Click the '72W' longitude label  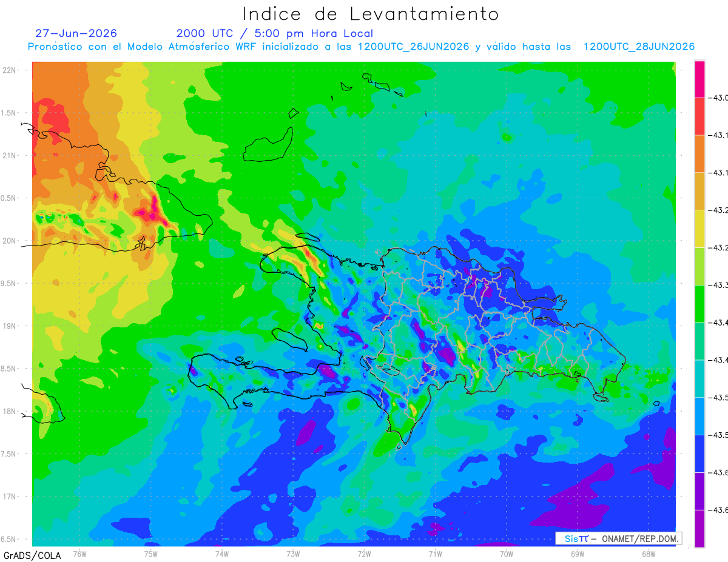[364, 554]
